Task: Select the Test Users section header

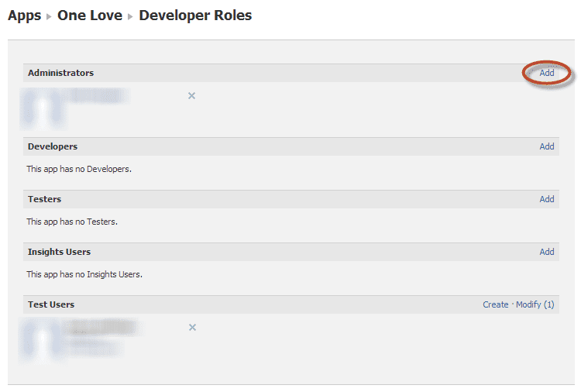Action: pyautogui.click(x=51, y=304)
